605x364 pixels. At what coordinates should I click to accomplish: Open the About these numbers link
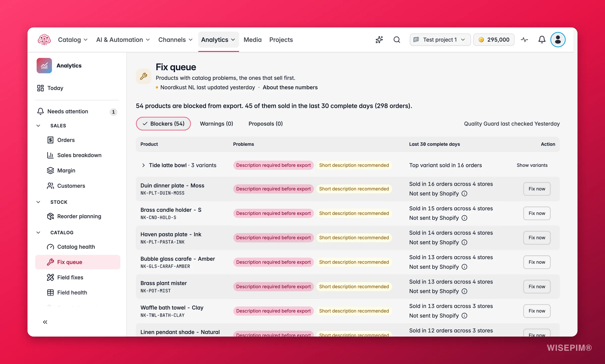point(290,87)
